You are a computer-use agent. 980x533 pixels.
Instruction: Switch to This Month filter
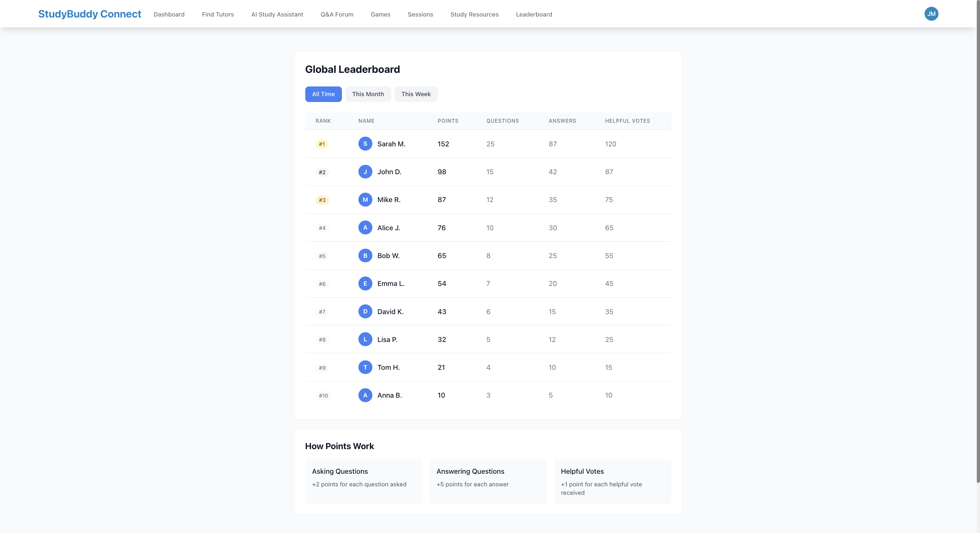367,94
